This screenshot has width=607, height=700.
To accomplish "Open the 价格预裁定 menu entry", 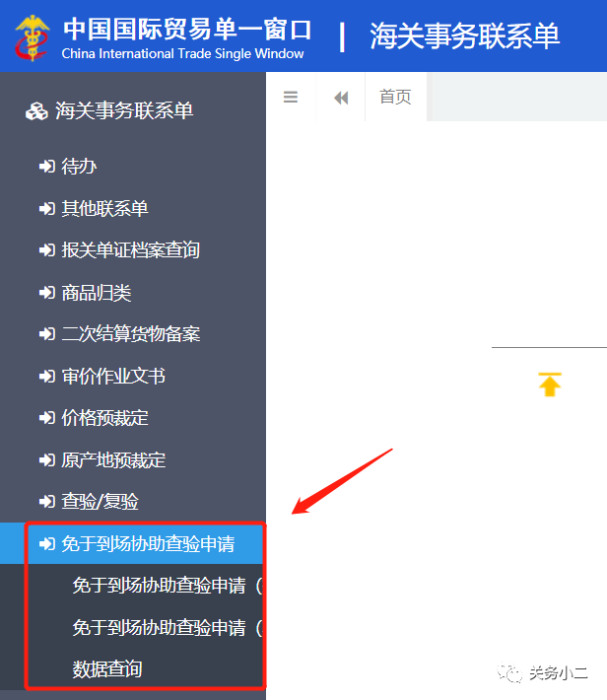I will tap(133, 418).
